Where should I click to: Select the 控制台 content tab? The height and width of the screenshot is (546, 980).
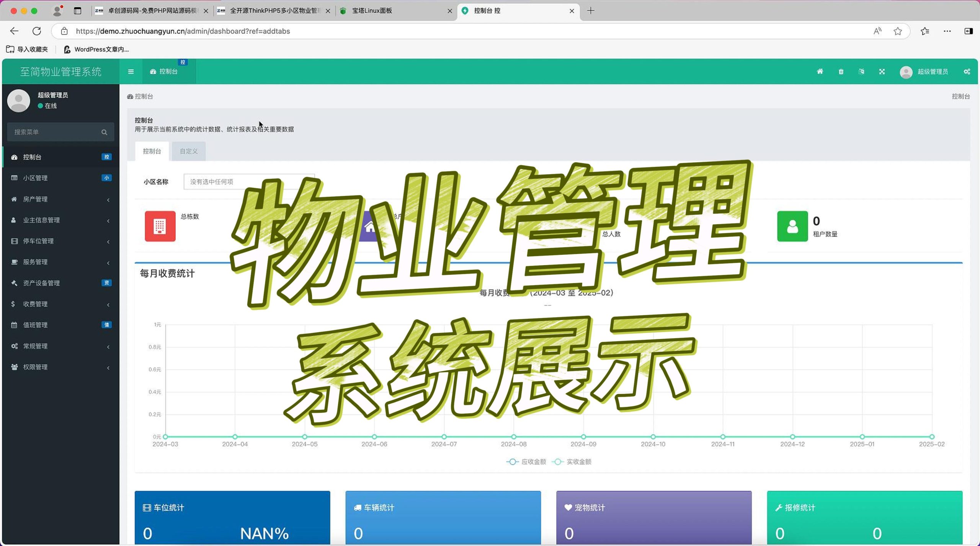pyautogui.click(x=152, y=151)
